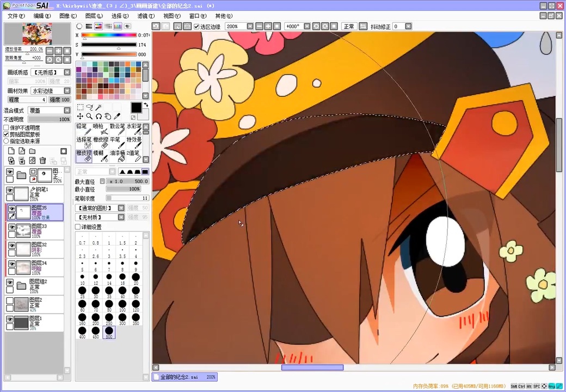Select the eyedropper color picker tool
Viewport: 566px width, 392px height.
[x=117, y=116]
